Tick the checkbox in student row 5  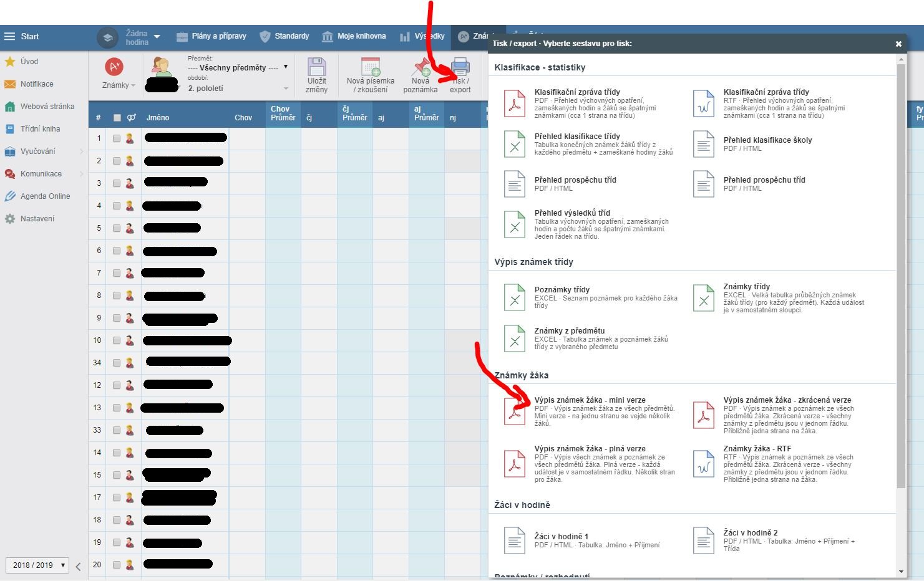tap(117, 228)
